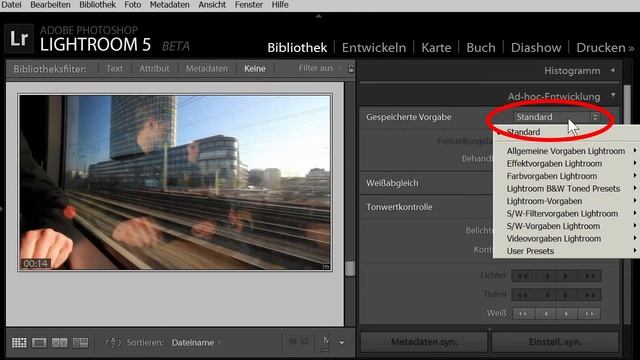The image size is (640, 360).
Task: Enable Text library filter
Action: coord(114,69)
